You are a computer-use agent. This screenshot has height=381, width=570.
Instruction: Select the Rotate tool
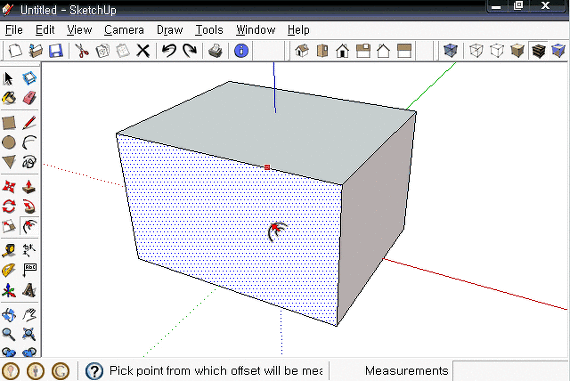coord(9,206)
